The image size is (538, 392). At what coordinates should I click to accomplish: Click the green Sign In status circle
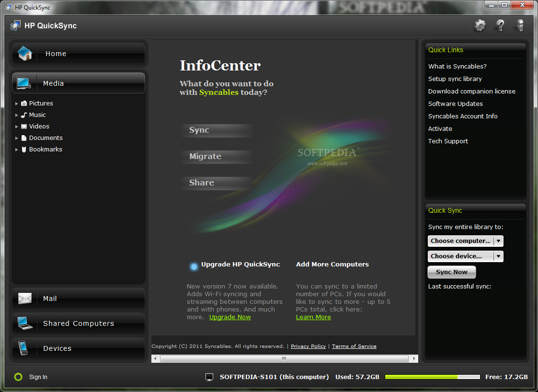18,377
